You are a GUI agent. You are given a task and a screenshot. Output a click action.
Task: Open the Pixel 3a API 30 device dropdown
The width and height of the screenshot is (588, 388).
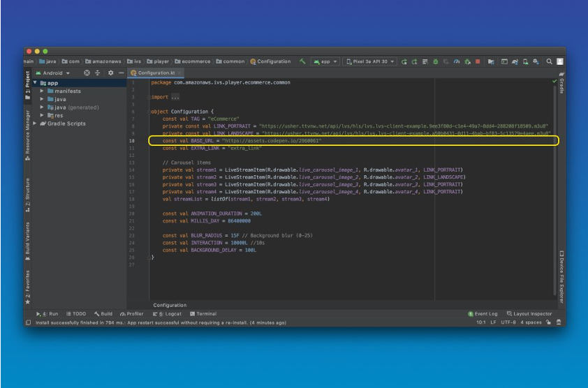pyautogui.click(x=369, y=61)
